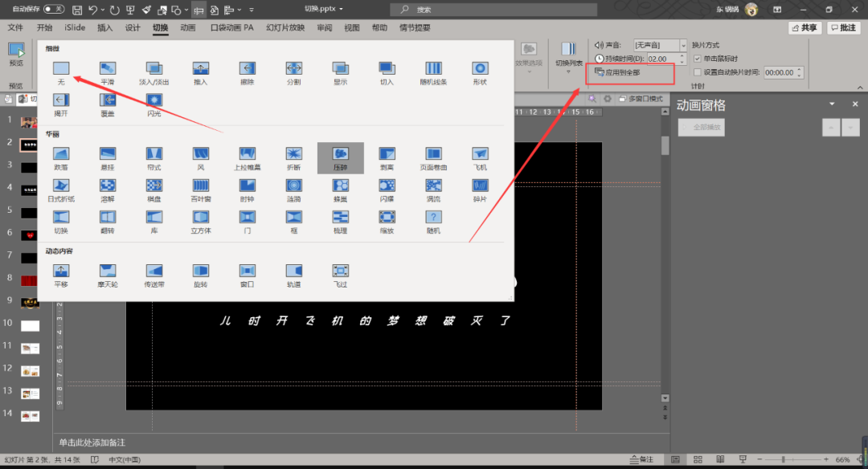Enable 设置自动换片时间 checkbox
The height and width of the screenshot is (469, 868).
pyautogui.click(x=697, y=72)
